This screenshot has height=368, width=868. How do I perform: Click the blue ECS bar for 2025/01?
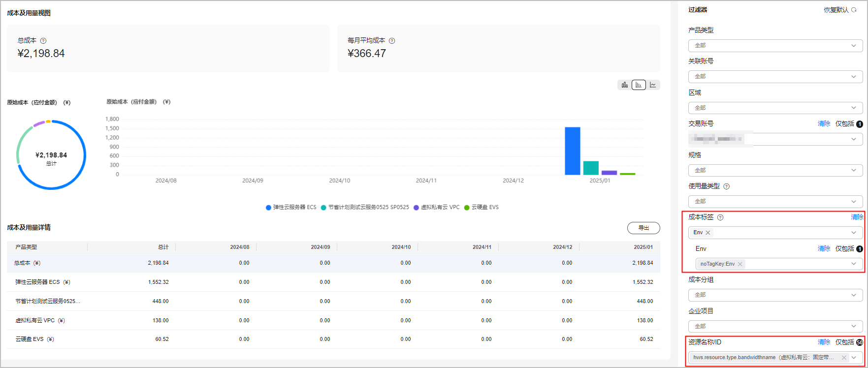(572, 151)
